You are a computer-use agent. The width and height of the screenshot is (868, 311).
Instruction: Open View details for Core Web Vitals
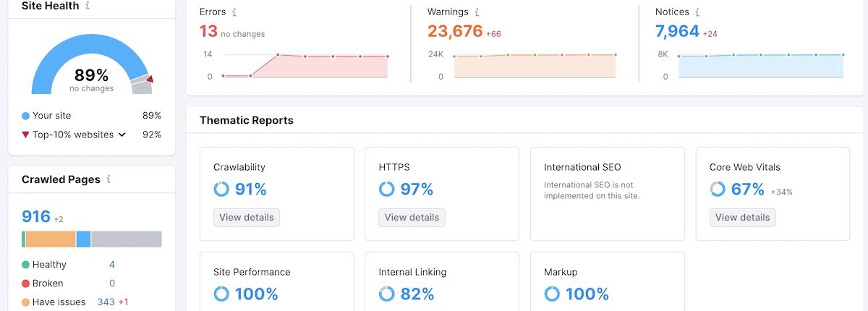coord(742,217)
